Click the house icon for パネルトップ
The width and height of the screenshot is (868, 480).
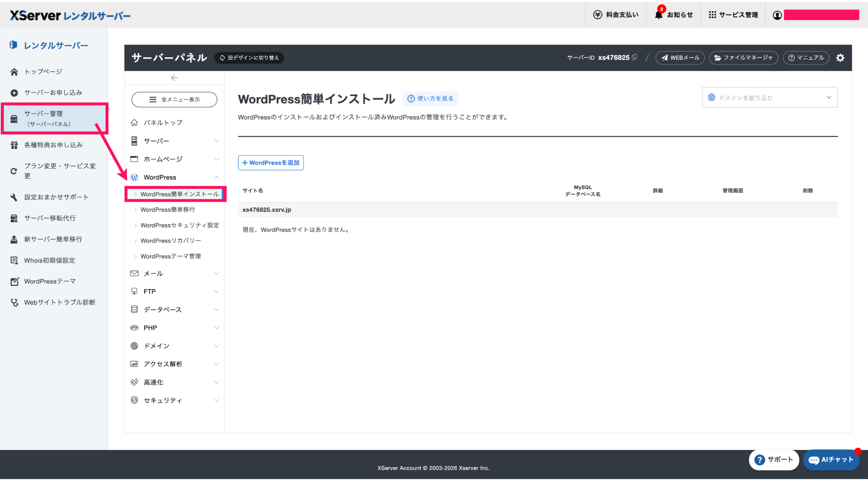coord(134,123)
